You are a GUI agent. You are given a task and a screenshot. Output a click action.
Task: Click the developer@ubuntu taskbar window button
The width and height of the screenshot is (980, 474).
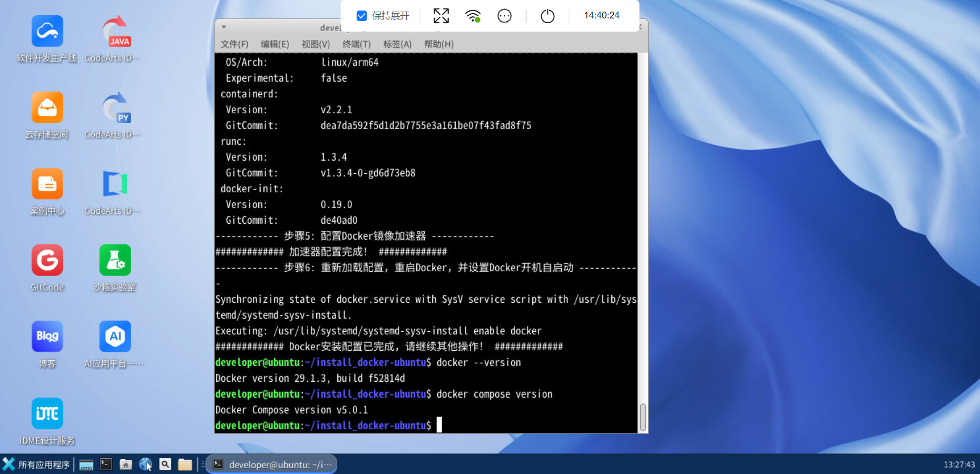coord(271,465)
